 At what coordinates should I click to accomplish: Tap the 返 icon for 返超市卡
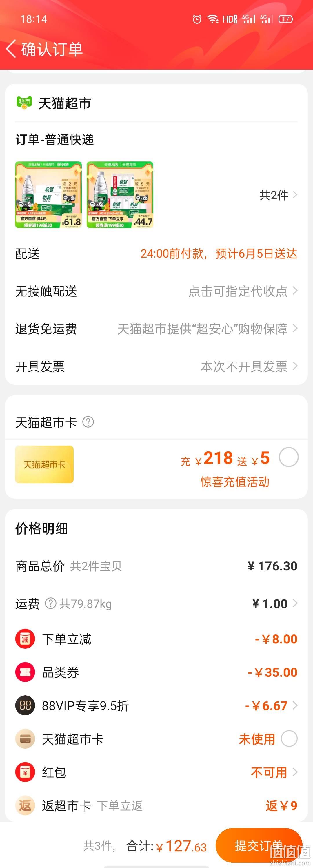point(25,805)
